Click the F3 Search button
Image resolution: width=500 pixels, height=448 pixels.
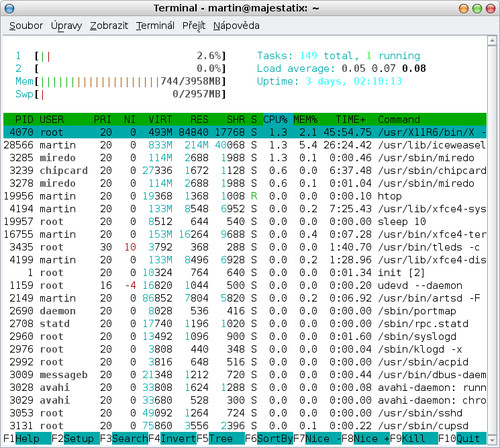(124, 438)
